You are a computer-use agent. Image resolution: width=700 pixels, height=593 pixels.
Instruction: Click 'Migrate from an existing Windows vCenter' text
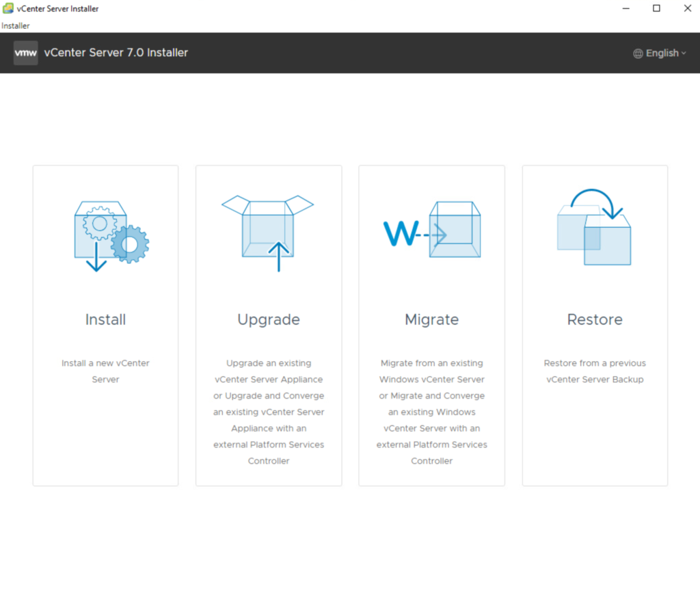click(431, 371)
